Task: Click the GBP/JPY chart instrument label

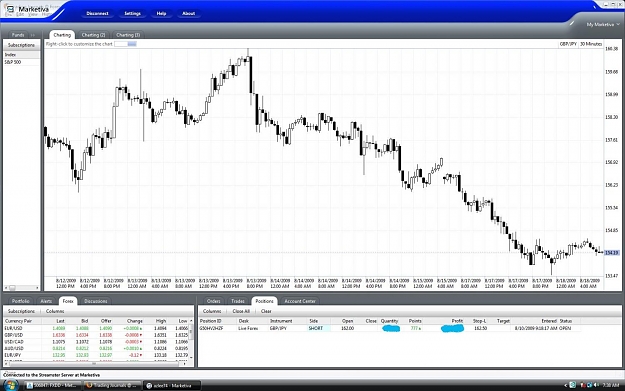Action: (x=568, y=44)
